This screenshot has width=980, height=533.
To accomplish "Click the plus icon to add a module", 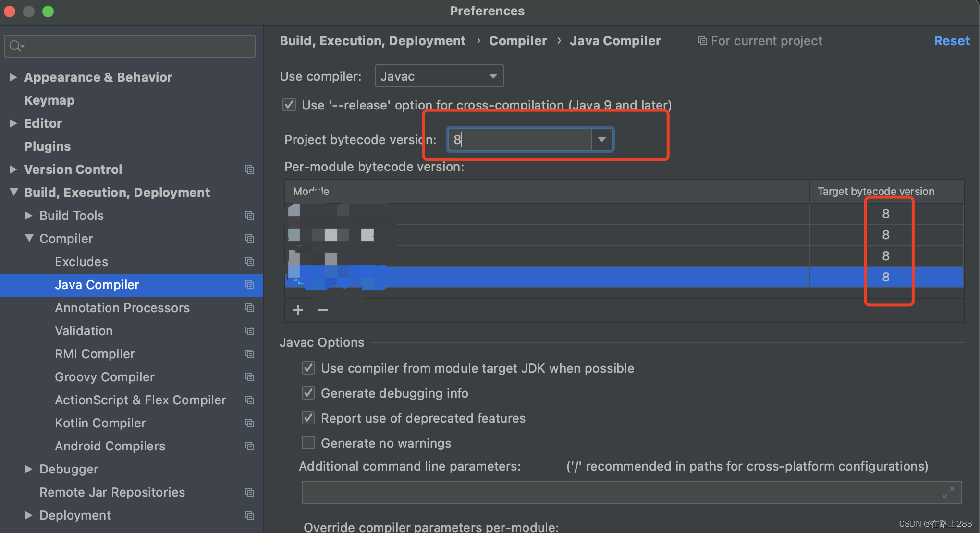I will coord(298,310).
